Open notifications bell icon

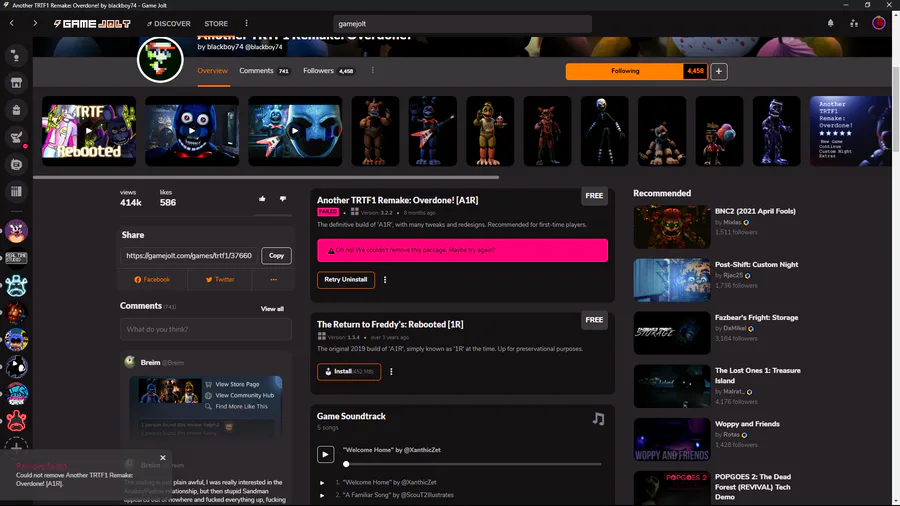831,24
